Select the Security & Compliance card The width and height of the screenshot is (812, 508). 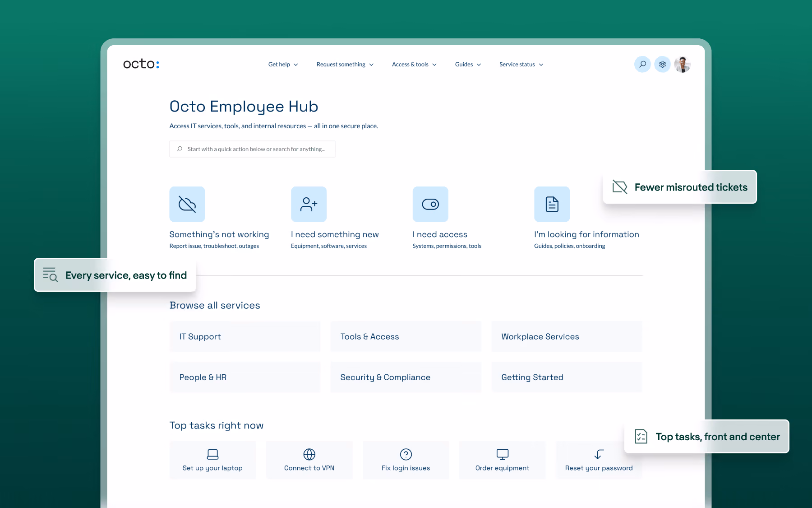pos(406,377)
